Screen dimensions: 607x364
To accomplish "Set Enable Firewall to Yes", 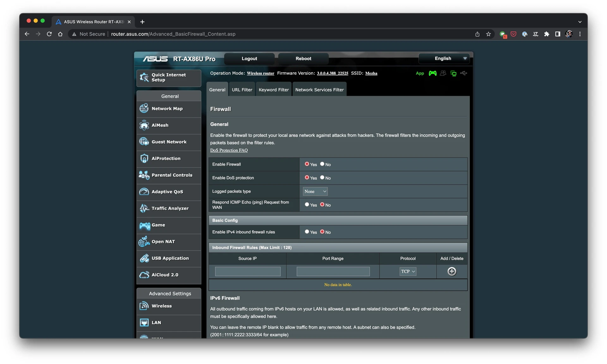I will pos(307,164).
